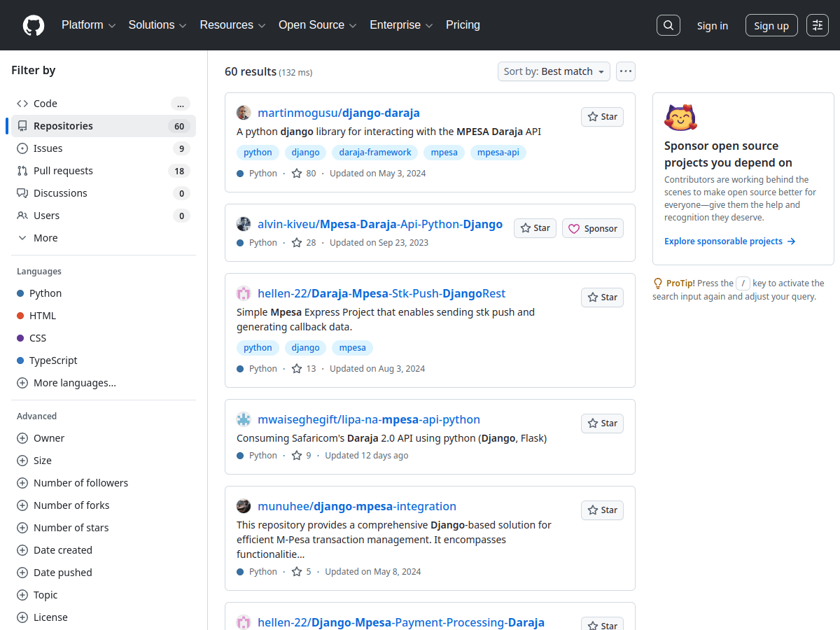Expand the Open Source menu
The width and height of the screenshot is (840, 630).
(318, 25)
